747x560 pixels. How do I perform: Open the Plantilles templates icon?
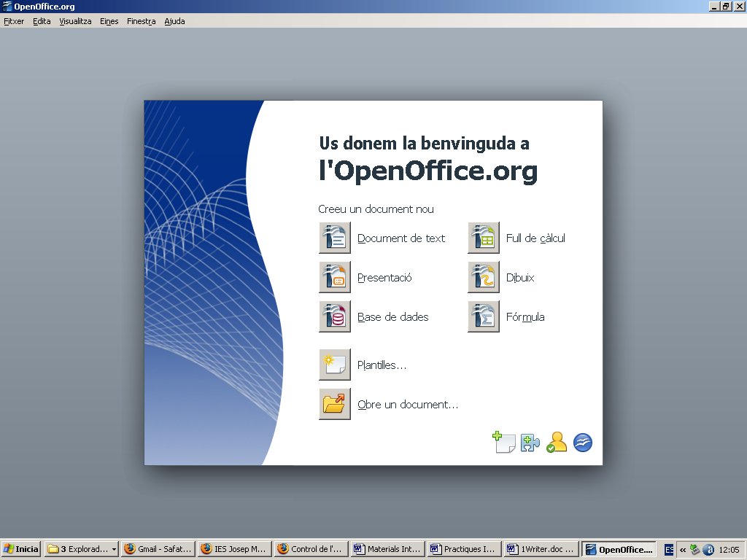pos(335,365)
